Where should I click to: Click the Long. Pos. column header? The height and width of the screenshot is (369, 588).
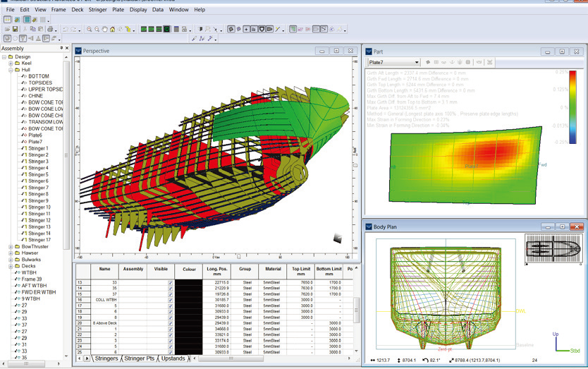[216, 271]
